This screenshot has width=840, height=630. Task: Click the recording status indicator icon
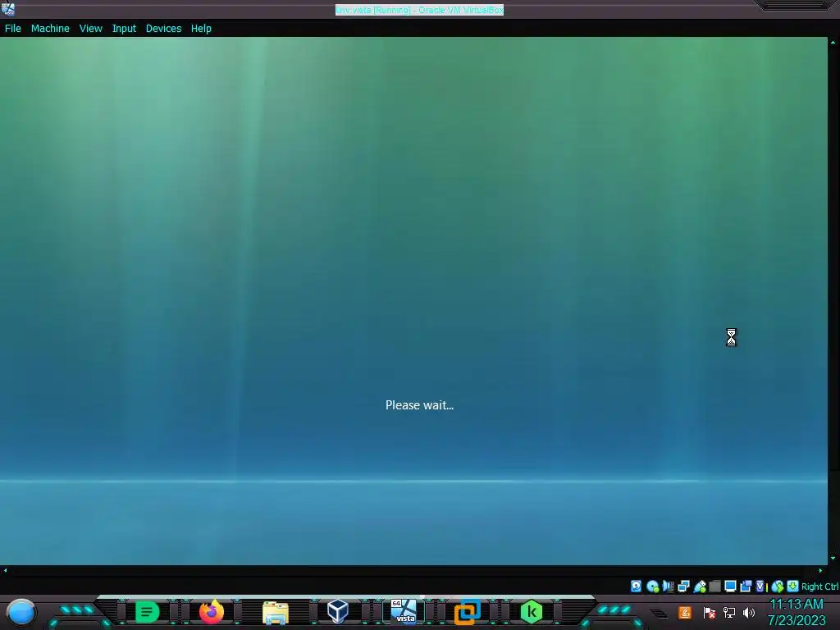[x=745, y=586]
